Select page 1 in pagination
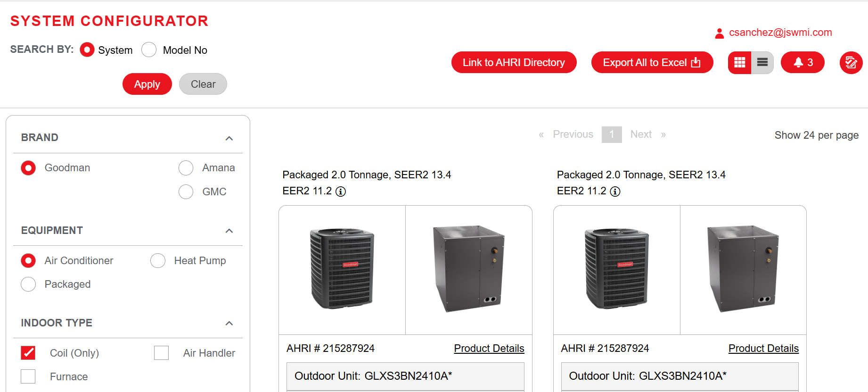Viewport: 868px width, 392px height. [612, 134]
